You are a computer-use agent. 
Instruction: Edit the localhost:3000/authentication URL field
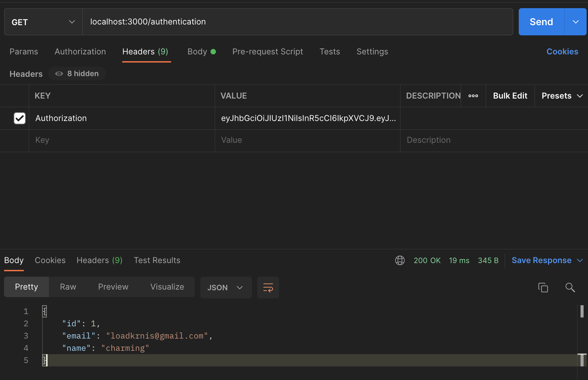[x=297, y=22]
